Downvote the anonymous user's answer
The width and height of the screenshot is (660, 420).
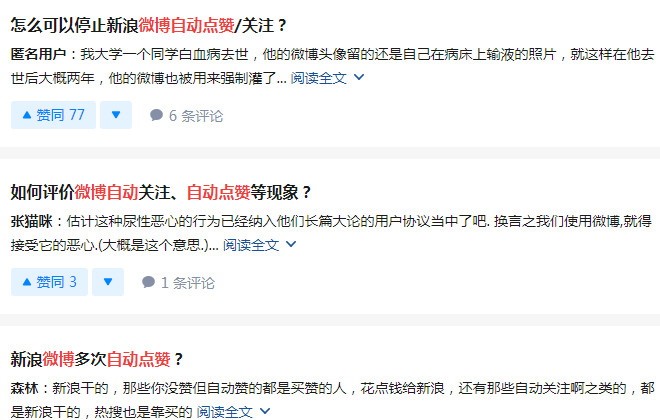tap(116, 115)
